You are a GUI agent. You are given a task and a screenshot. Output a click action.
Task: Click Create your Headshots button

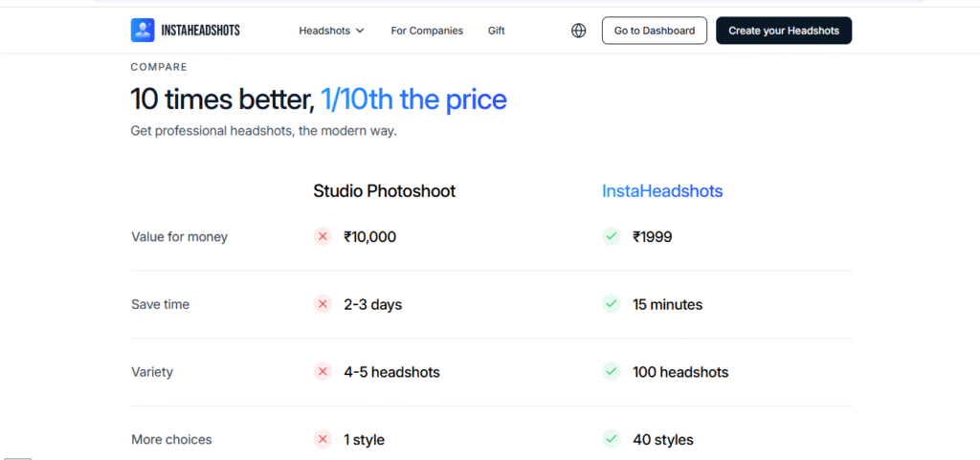pyautogui.click(x=784, y=31)
